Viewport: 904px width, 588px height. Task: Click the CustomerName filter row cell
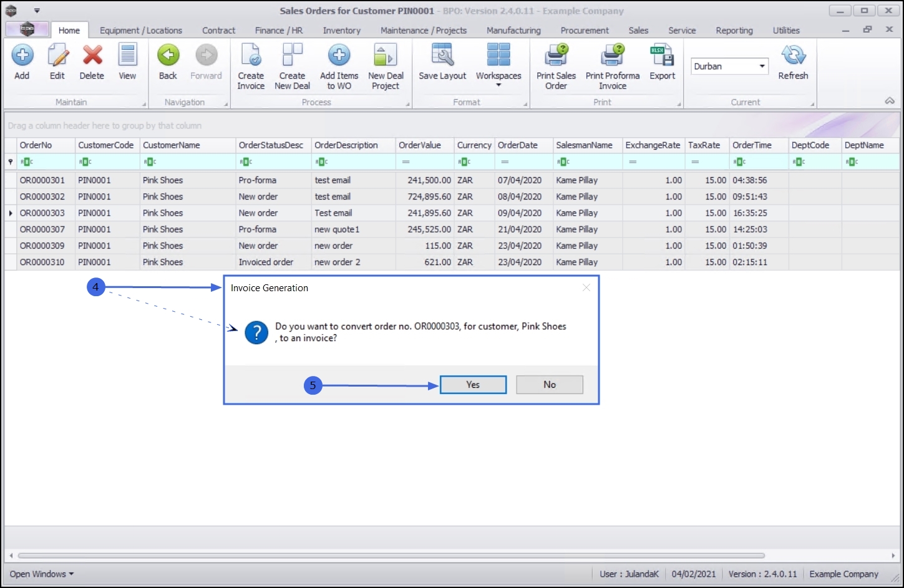coord(188,161)
